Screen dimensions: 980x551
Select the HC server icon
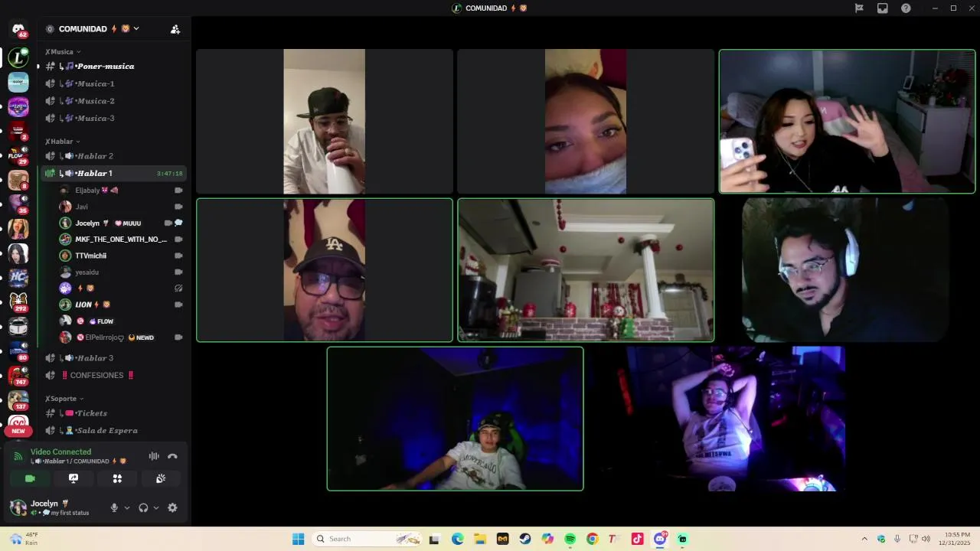tap(18, 278)
